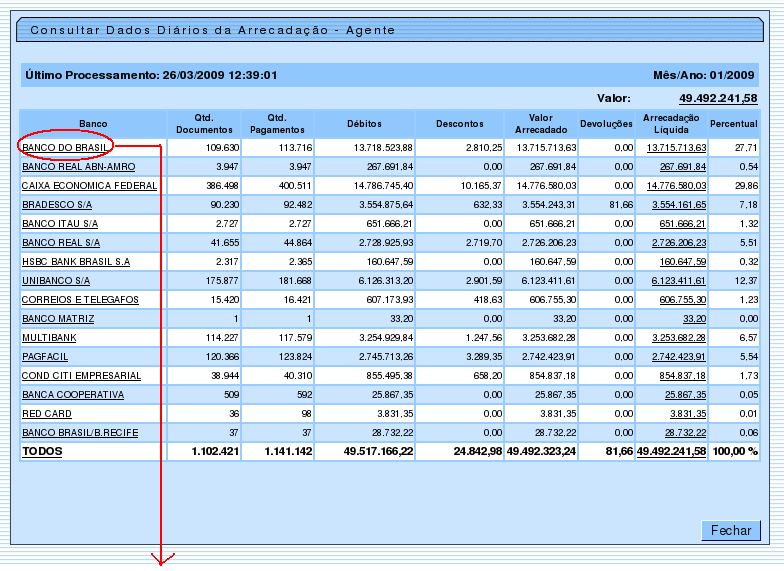Click Banco do Brasil net amount 13.715.713,63
784x571 pixels.
coord(676,148)
